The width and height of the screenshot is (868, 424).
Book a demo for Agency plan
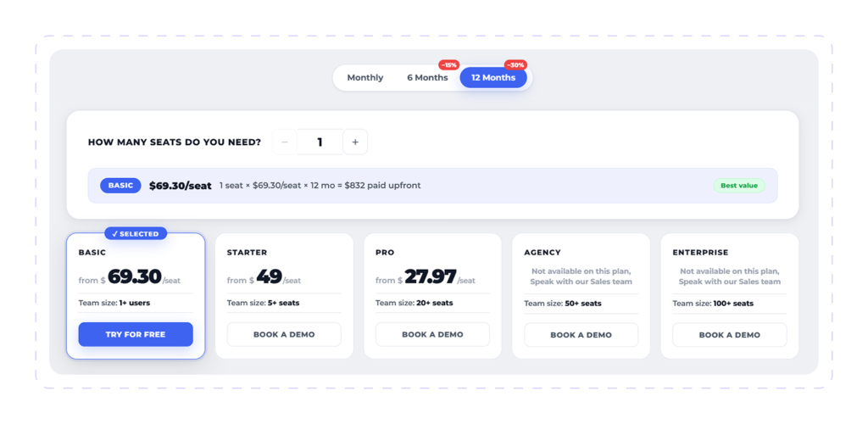point(581,334)
